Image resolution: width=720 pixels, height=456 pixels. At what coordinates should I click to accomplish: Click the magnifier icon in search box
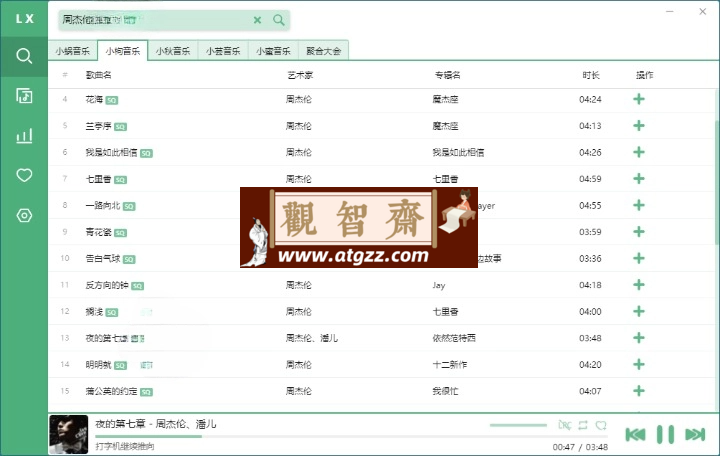(279, 20)
